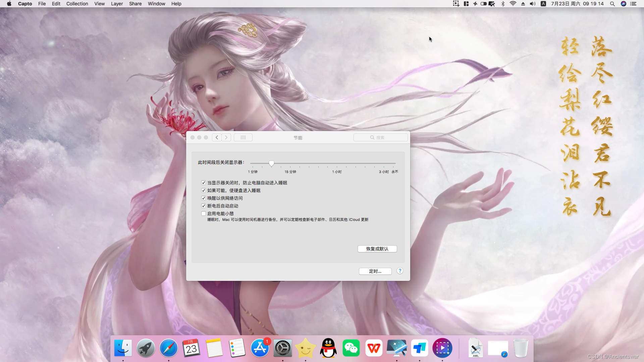Screen dimensions: 644x362
Task: Open the volume control in the menu bar
Action: coord(533,4)
